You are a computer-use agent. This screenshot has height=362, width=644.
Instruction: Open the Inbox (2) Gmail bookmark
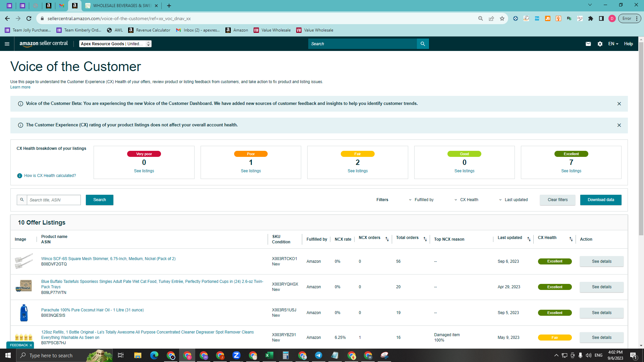[198, 30]
